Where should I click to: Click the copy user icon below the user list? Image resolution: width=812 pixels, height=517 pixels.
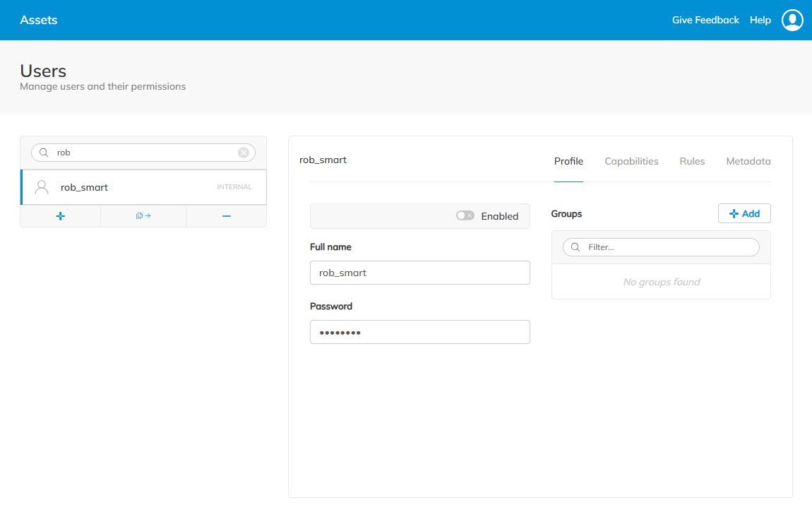[x=143, y=215]
